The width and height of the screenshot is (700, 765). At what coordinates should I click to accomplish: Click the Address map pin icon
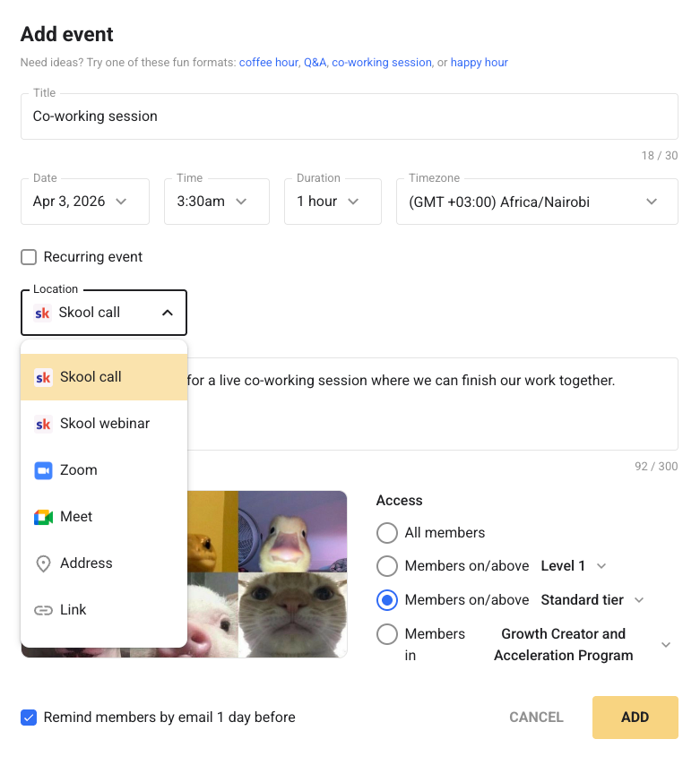(x=43, y=563)
